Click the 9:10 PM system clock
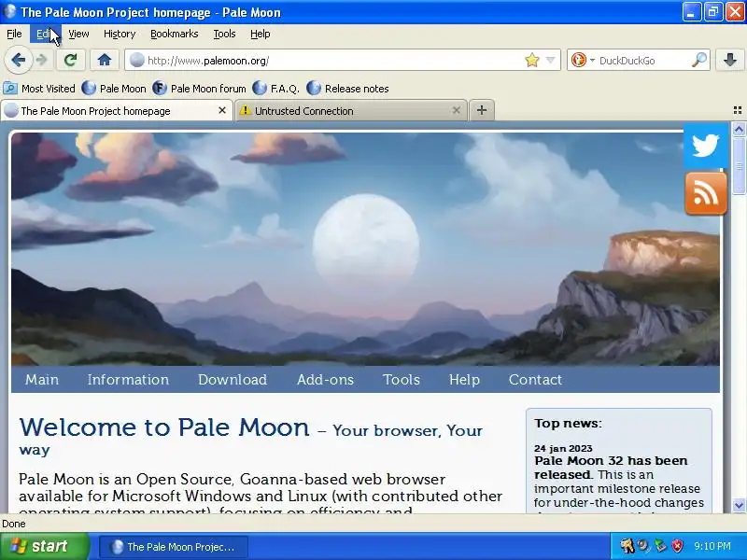The image size is (747, 560). [712, 546]
